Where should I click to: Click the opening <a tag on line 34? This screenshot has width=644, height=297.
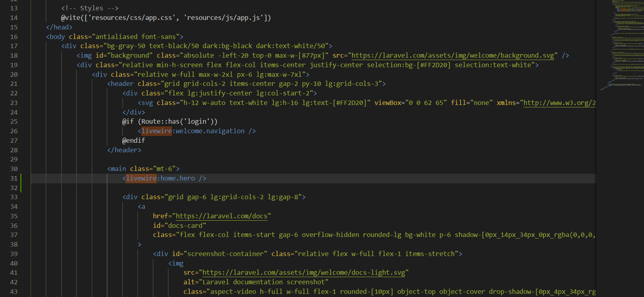tap(141, 207)
